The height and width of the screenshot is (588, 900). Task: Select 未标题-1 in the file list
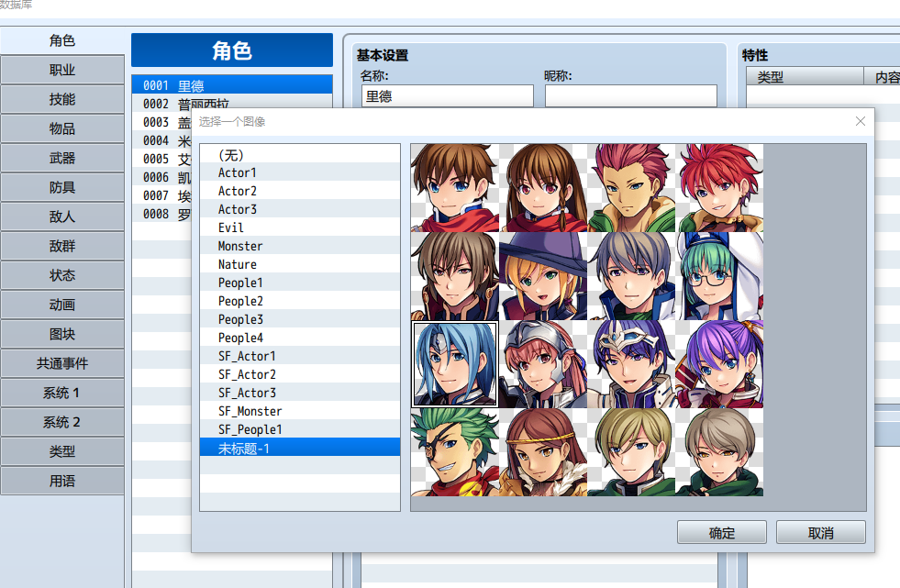point(300,448)
